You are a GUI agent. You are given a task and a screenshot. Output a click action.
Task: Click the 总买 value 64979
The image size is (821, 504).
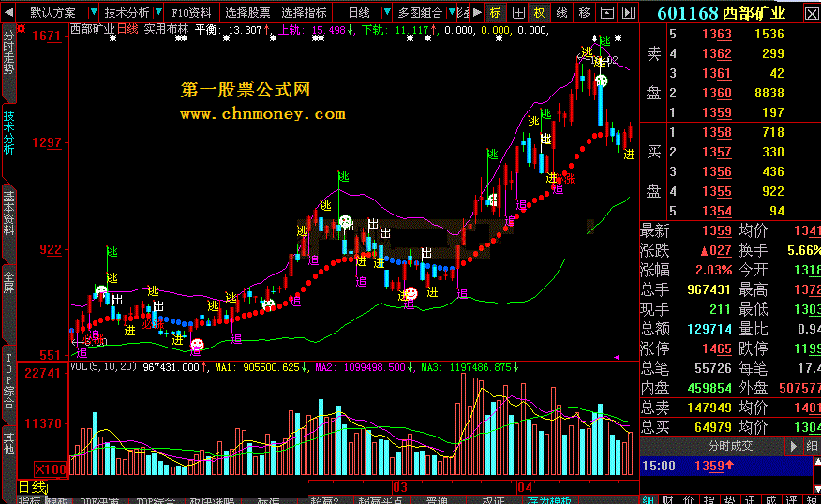pyautogui.click(x=713, y=427)
